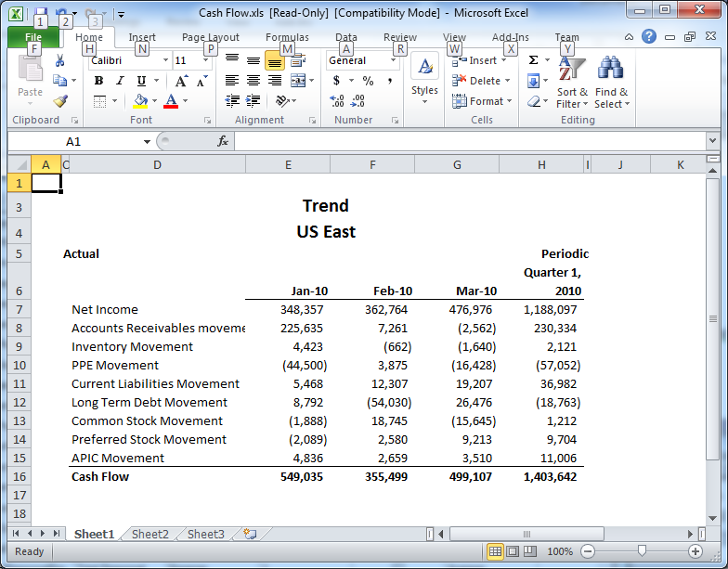Click the Insert cells button
The image size is (728, 569).
(x=478, y=60)
